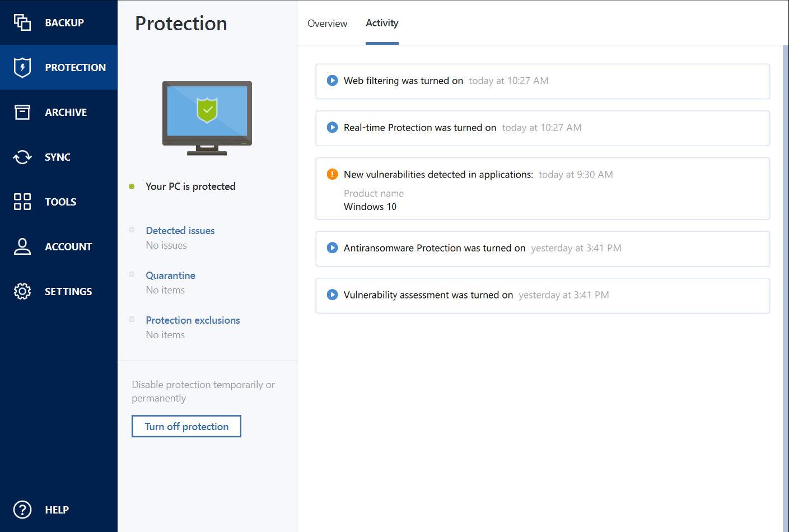Open the Quarantine link
The image size is (789, 532).
(x=171, y=276)
